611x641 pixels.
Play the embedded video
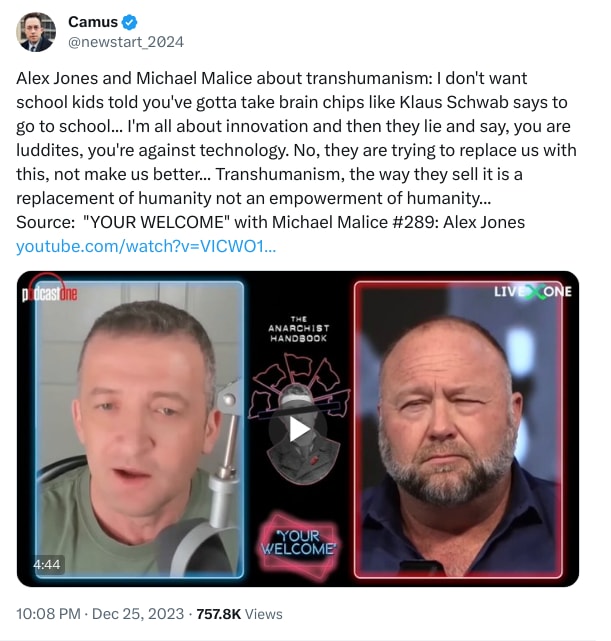tap(300, 429)
